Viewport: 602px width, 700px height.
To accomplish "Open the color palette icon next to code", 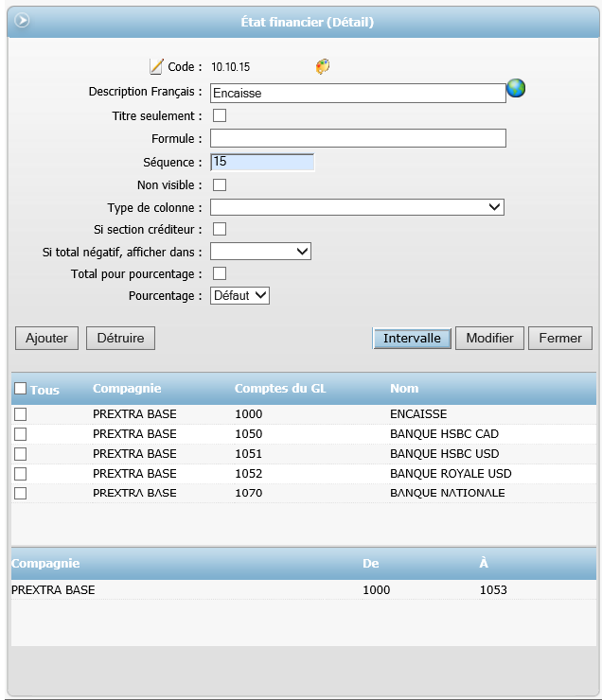I will pyautogui.click(x=323, y=67).
